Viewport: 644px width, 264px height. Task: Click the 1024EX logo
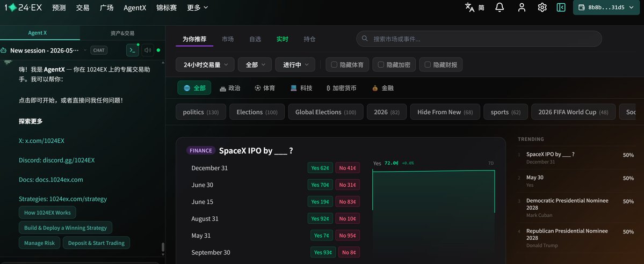25,8
